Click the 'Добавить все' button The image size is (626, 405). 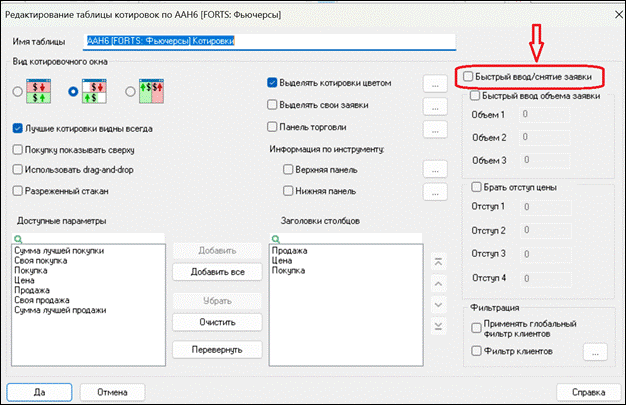click(217, 272)
